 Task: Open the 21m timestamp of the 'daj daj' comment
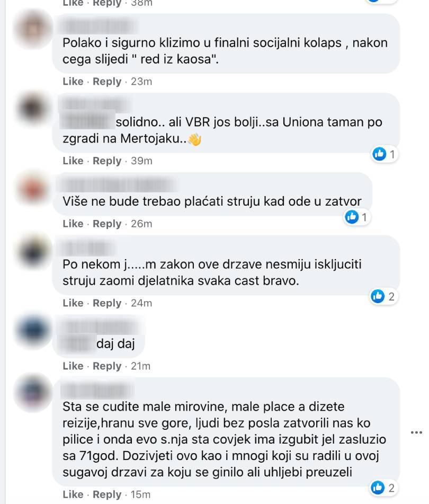(x=140, y=366)
